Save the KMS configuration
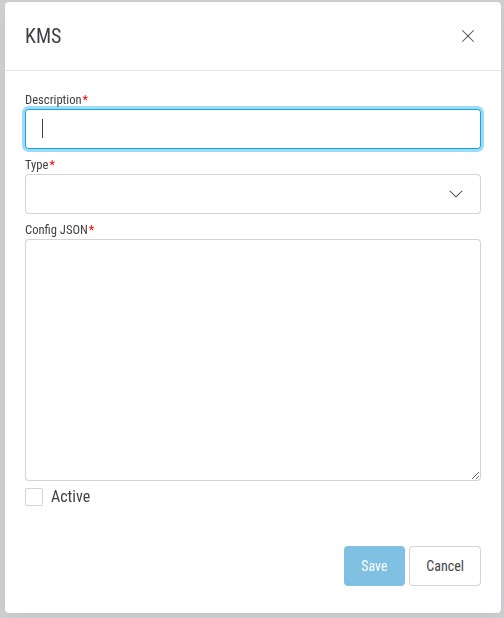 374,566
